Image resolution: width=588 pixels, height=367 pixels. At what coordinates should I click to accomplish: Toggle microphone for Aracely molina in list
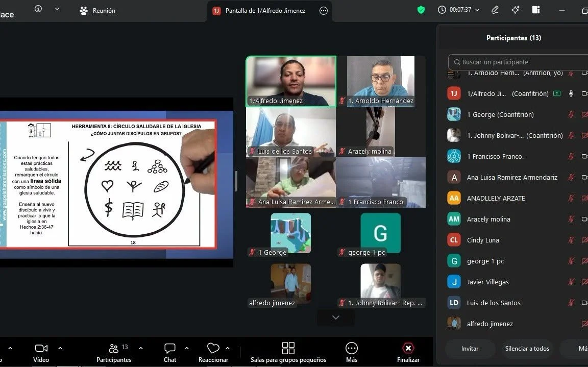pos(571,219)
